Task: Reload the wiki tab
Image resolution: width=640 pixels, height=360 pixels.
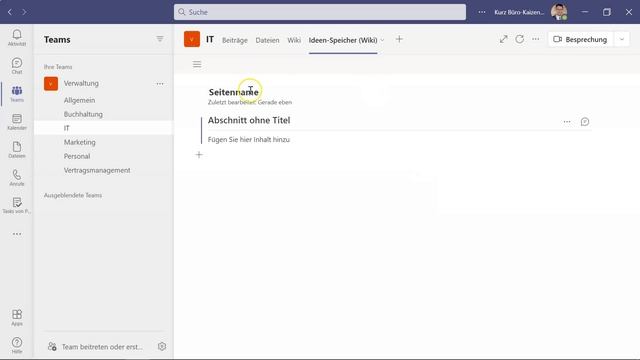Action: pos(520,39)
